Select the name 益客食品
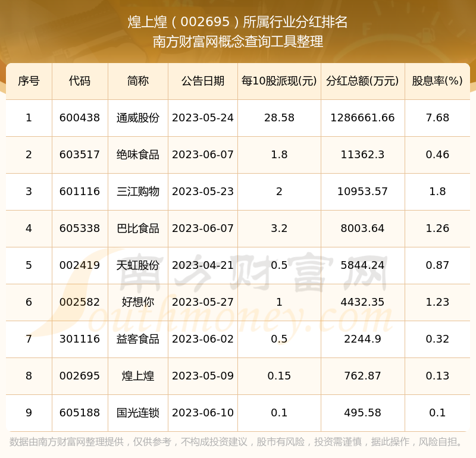The height and width of the screenshot is (458, 476). (138, 339)
